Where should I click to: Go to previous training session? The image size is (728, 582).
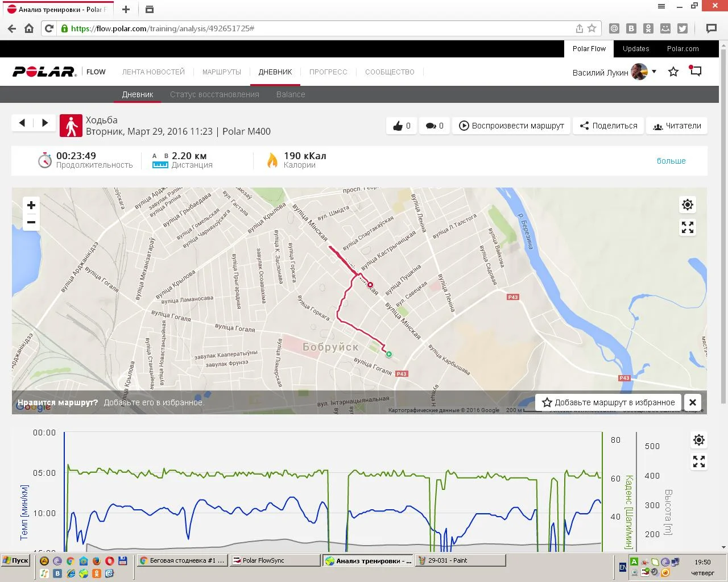(x=22, y=123)
